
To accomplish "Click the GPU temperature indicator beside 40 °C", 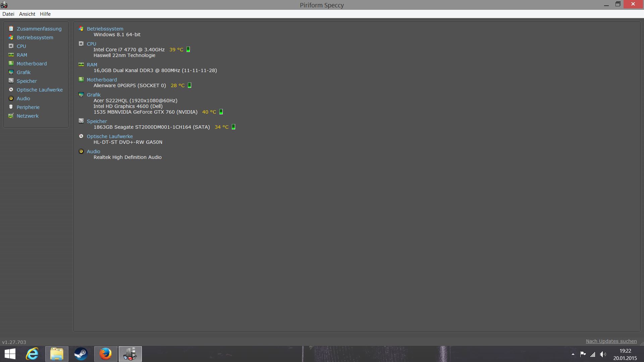I will pyautogui.click(x=221, y=112).
